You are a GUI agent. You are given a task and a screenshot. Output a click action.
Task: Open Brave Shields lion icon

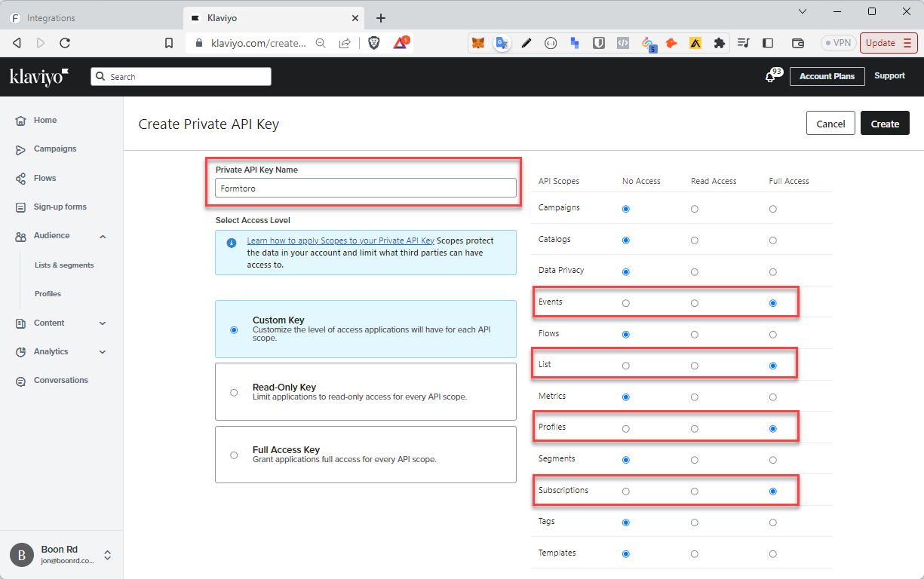[x=374, y=43]
